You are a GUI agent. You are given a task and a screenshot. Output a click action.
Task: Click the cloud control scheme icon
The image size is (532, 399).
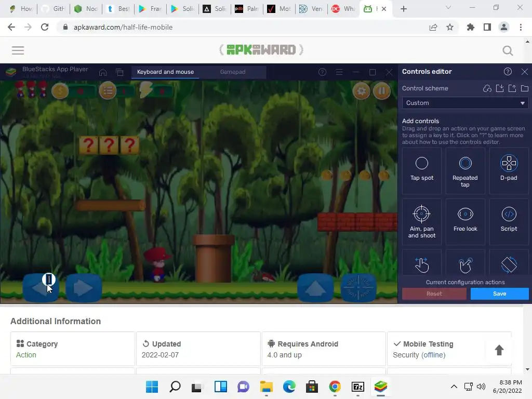coord(487,88)
